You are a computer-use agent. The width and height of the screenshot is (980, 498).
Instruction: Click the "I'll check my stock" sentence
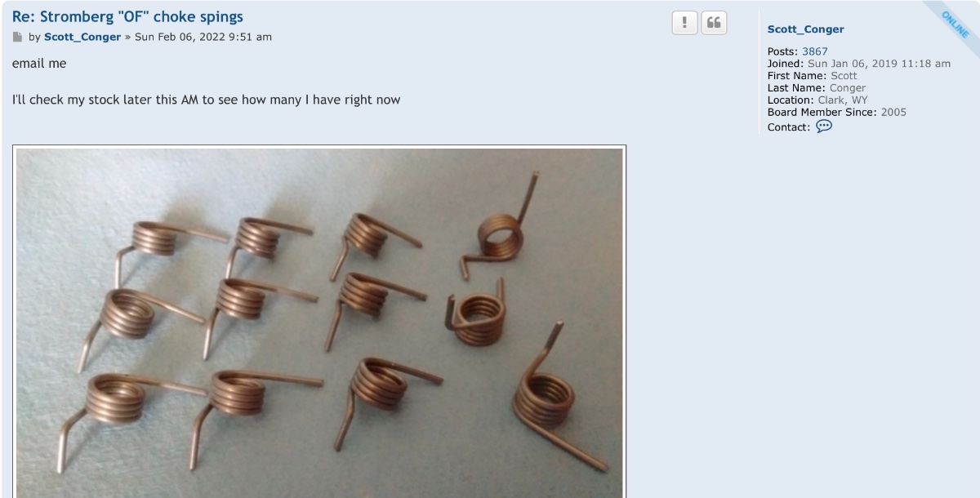coord(206,100)
